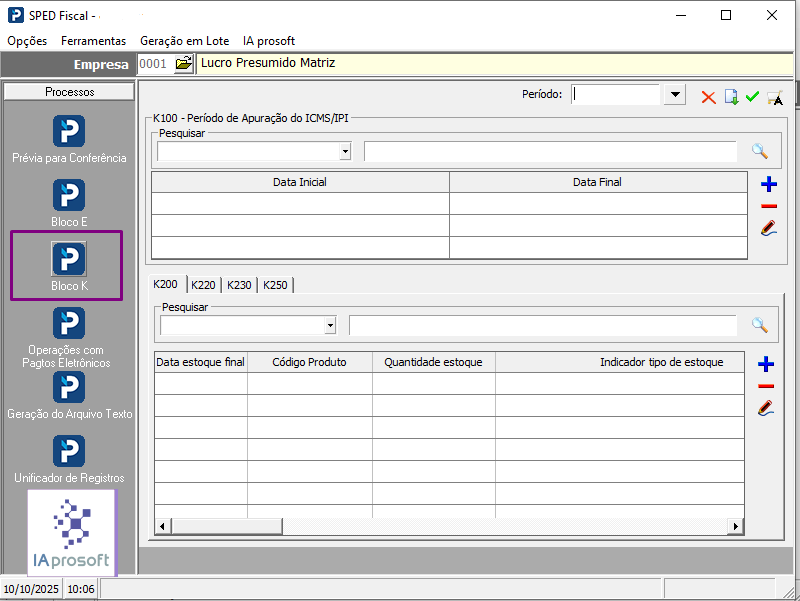Remove K200 record with red minus

(x=767, y=386)
